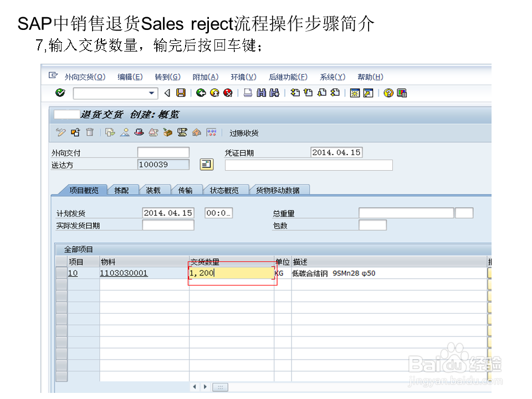532x399 pixels.
Task: Click the Generate Shortcut icon
Action: point(368,93)
